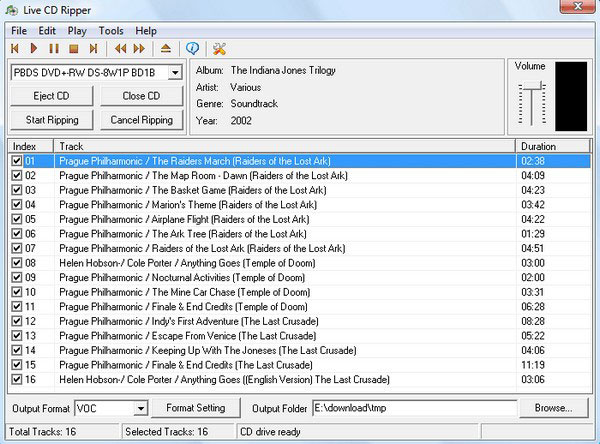Pause playback using the toolbar icon
Viewport: 600px width, 444px height.
tap(54, 48)
